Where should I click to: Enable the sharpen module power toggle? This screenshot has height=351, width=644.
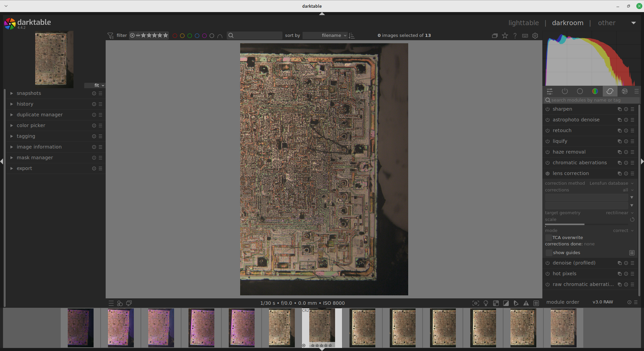click(547, 109)
